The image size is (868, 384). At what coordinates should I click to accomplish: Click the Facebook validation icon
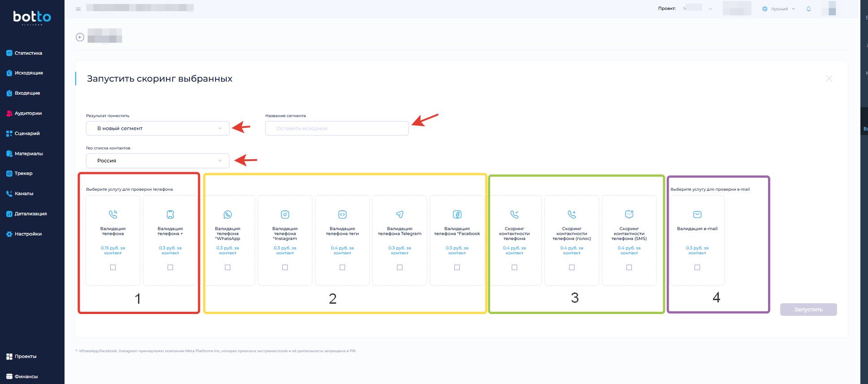click(x=457, y=214)
